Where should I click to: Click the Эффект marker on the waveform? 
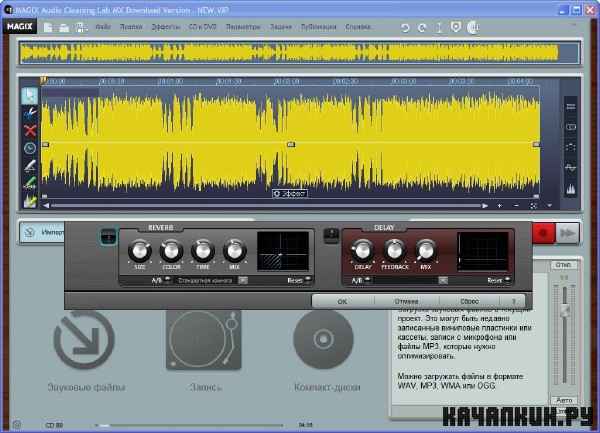(290, 194)
